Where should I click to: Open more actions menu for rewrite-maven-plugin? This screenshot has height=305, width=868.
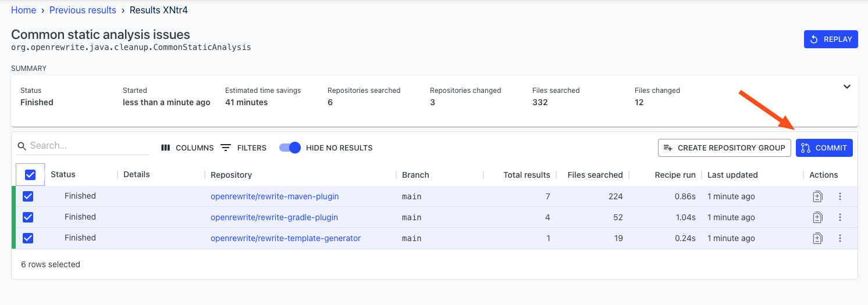[840, 196]
